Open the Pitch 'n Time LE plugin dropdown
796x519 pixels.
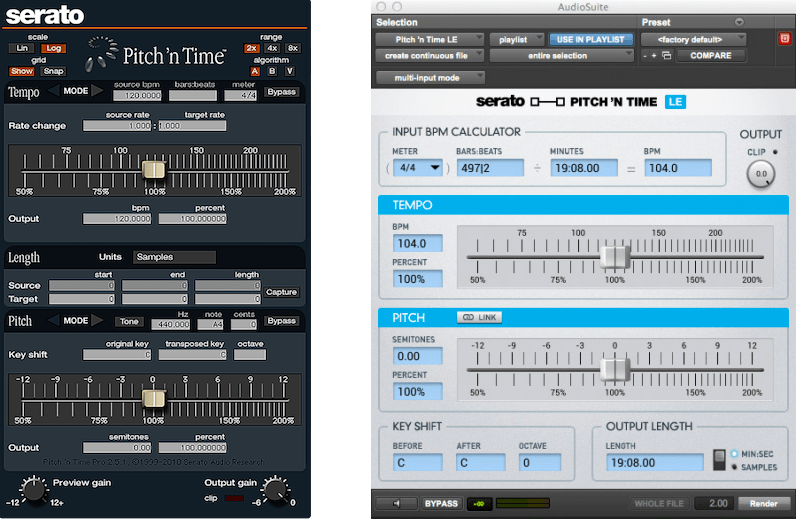click(429, 39)
